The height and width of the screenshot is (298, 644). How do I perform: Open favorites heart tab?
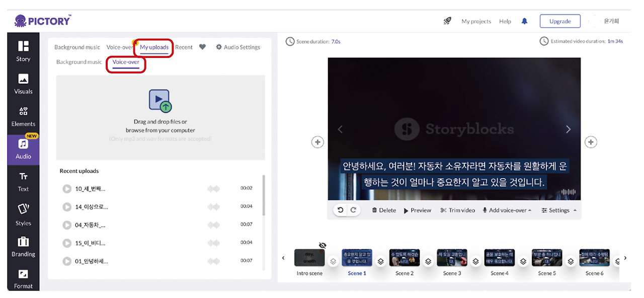202,47
